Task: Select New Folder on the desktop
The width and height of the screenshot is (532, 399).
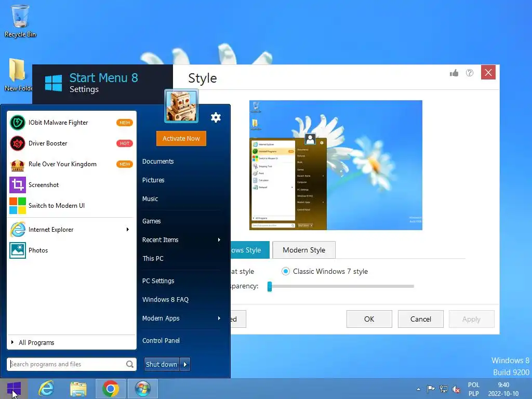Action: point(18,75)
